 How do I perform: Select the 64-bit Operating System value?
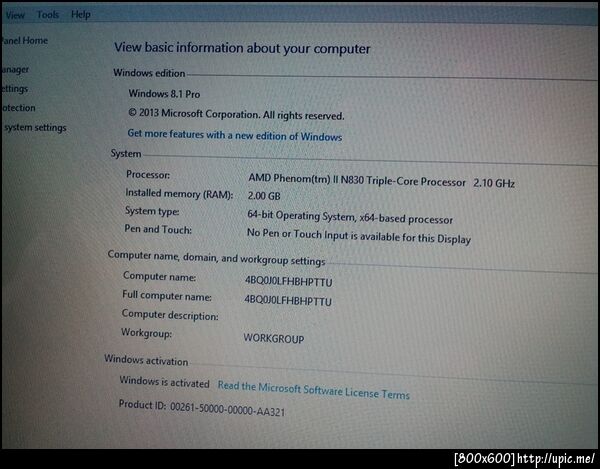pyautogui.click(x=350, y=217)
